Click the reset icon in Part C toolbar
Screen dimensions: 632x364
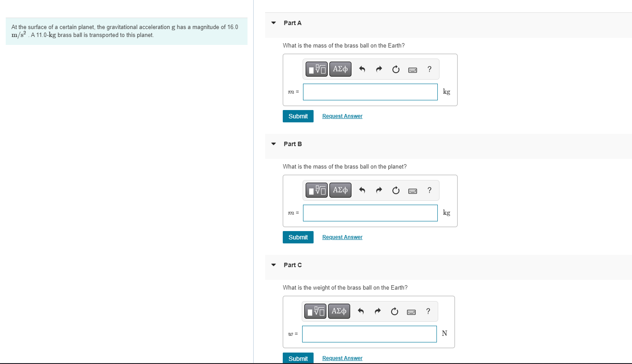pyautogui.click(x=394, y=311)
